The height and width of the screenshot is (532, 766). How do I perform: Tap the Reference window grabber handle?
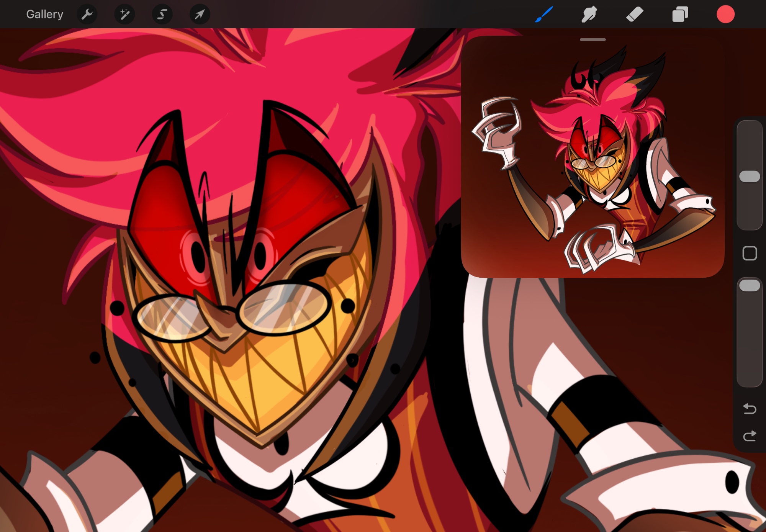pyautogui.click(x=593, y=39)
